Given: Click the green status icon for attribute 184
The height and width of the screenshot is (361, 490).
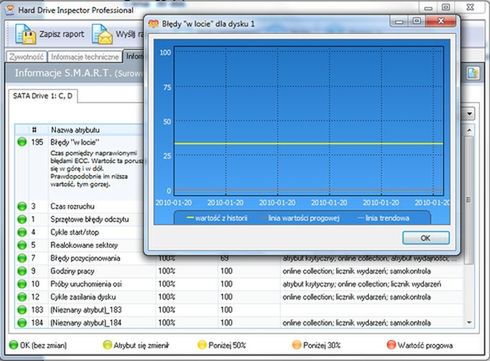Looking at the screenshot, I should tap(22, 323).
